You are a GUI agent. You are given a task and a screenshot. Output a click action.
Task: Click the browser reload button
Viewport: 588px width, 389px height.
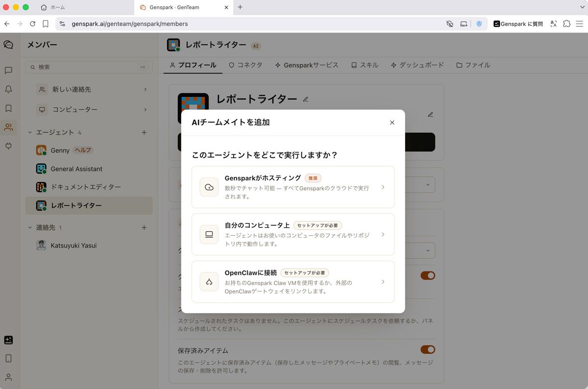(32, 24)
